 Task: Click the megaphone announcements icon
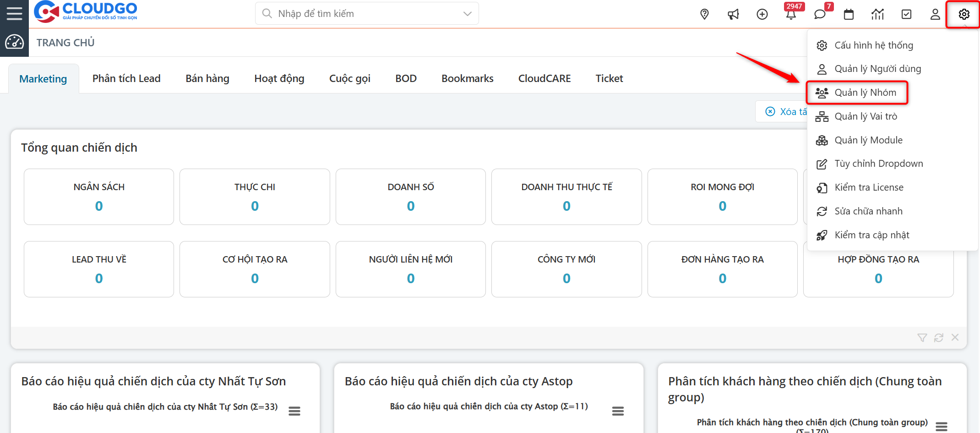[733, 14]
